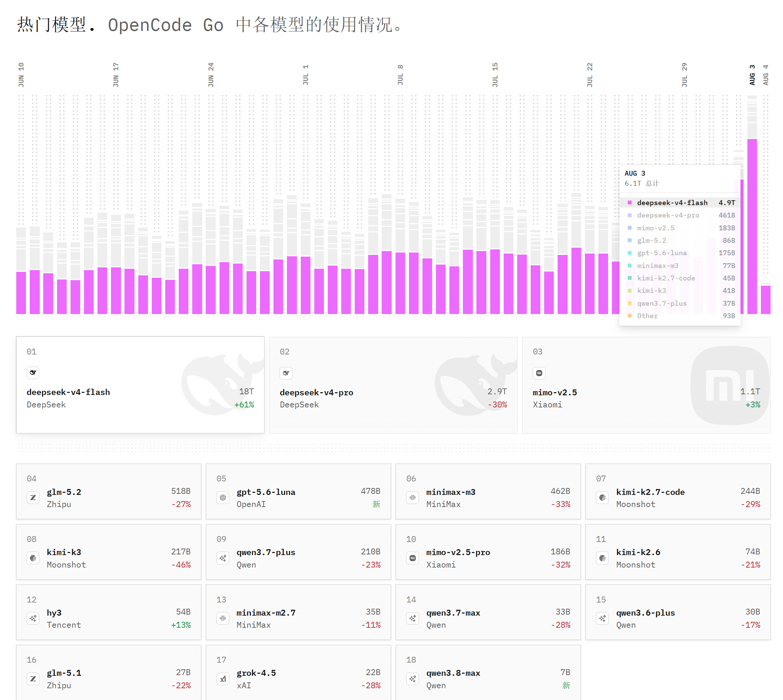Select the qwen3.7-plus model name

pyautogui.click(x=266, y=552)
